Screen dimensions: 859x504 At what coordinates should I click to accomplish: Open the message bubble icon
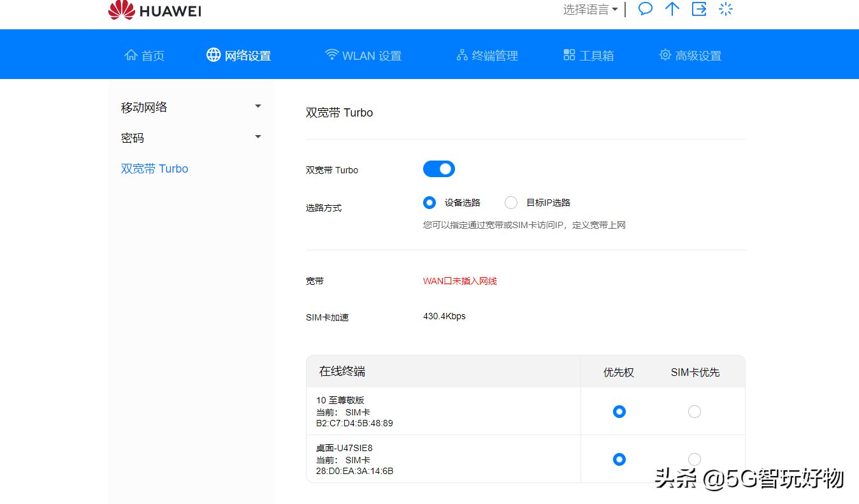pos(646,9)
